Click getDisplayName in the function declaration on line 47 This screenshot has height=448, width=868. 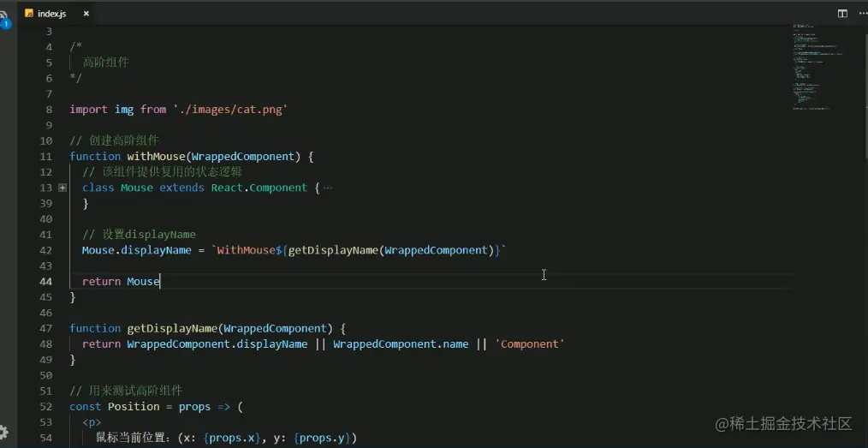pyautogui.click(x=172, y=328)
